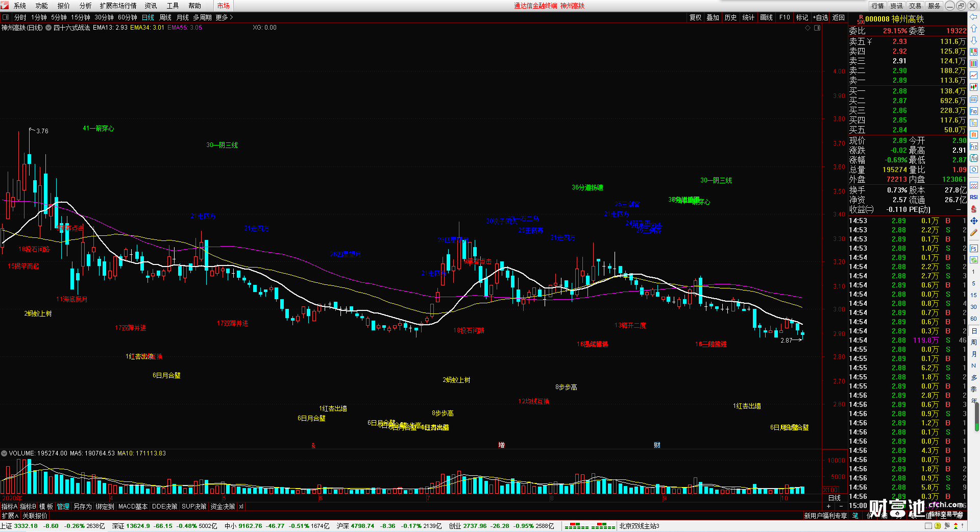The height and width of the screenshot is (532, 980).
Task: Open the 扩展市场行情 menu
Action: [118, 6]
